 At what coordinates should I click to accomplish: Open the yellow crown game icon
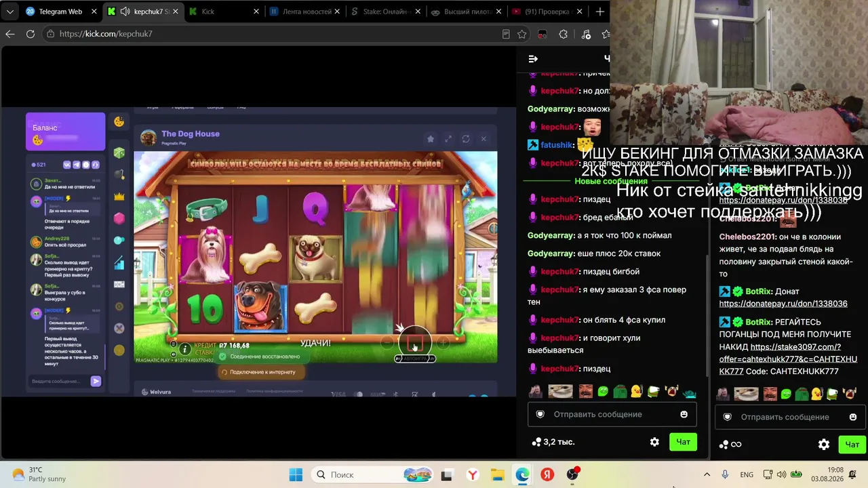(119, 197)
